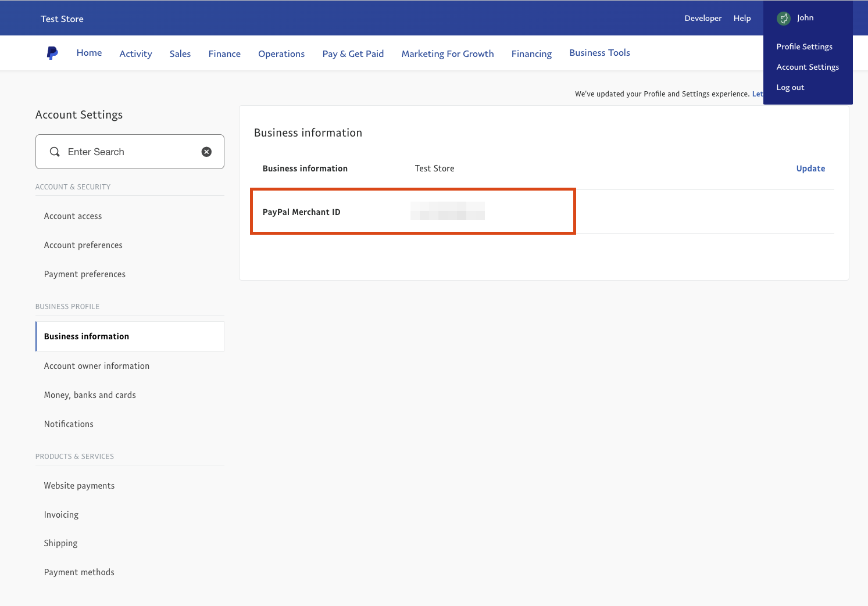Open the John account dropdown menu

click(805, 17)
